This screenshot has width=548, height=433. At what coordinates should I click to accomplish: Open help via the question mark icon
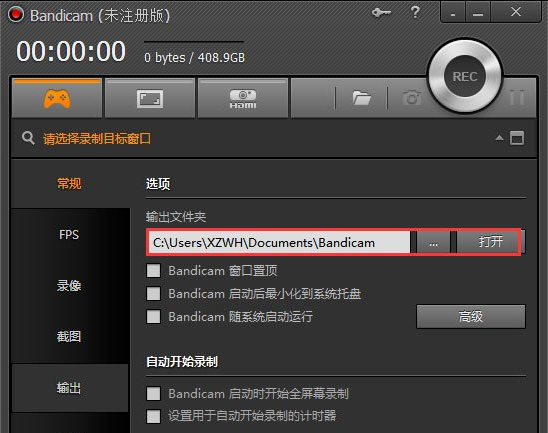click(415, 12)
